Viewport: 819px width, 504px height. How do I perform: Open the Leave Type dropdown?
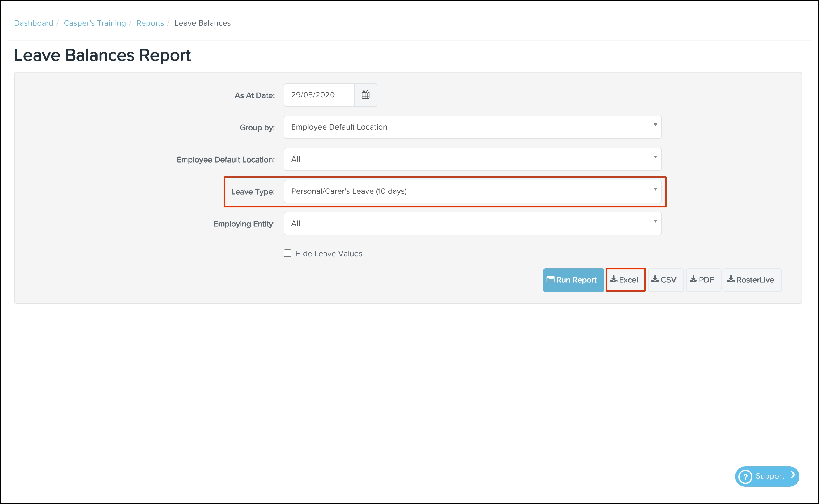(x=472, y=191)
